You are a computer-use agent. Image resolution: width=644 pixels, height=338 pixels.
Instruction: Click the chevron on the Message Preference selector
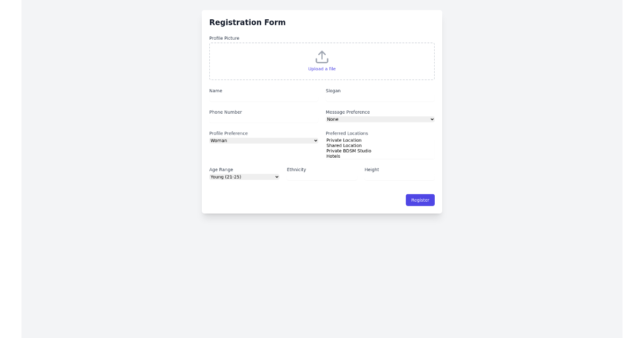[x=433, y=119]
